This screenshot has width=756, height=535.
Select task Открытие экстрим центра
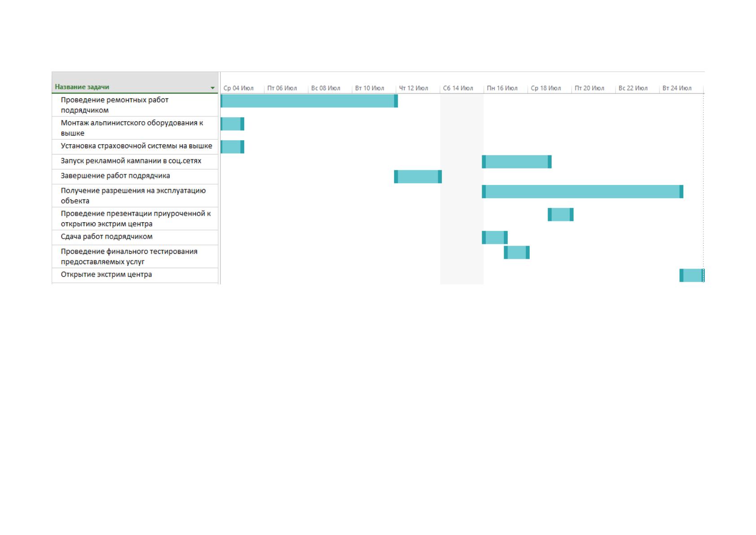[135, 275]
